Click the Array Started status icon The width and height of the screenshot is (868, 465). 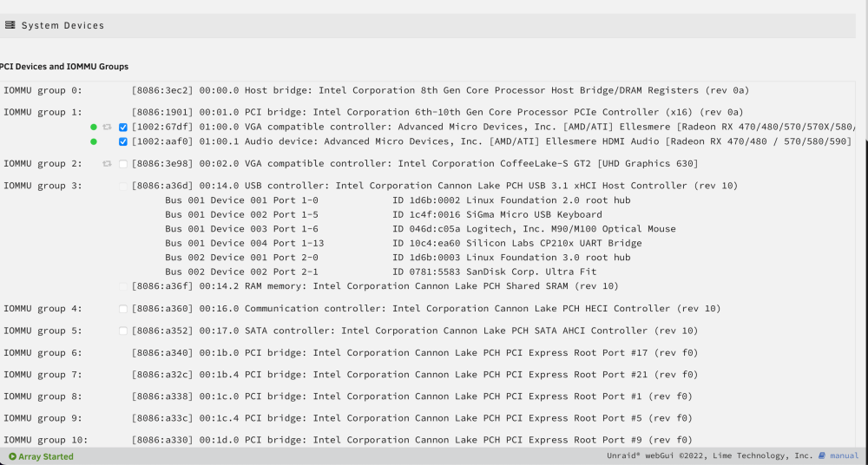tap(13, 456)
